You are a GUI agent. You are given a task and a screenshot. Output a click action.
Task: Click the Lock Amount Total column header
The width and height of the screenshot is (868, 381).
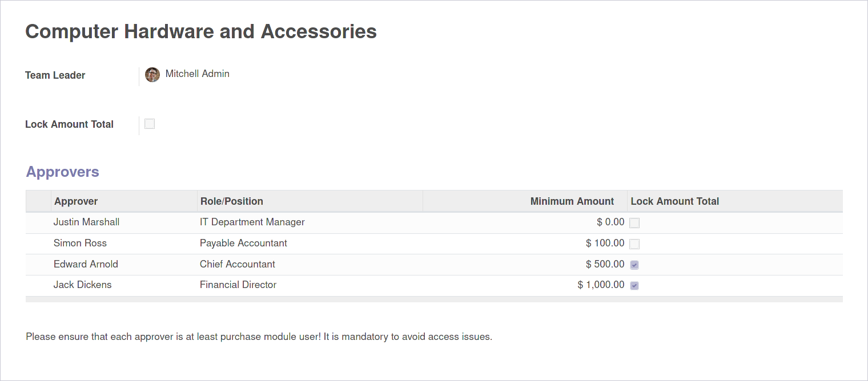click(674, 201)
